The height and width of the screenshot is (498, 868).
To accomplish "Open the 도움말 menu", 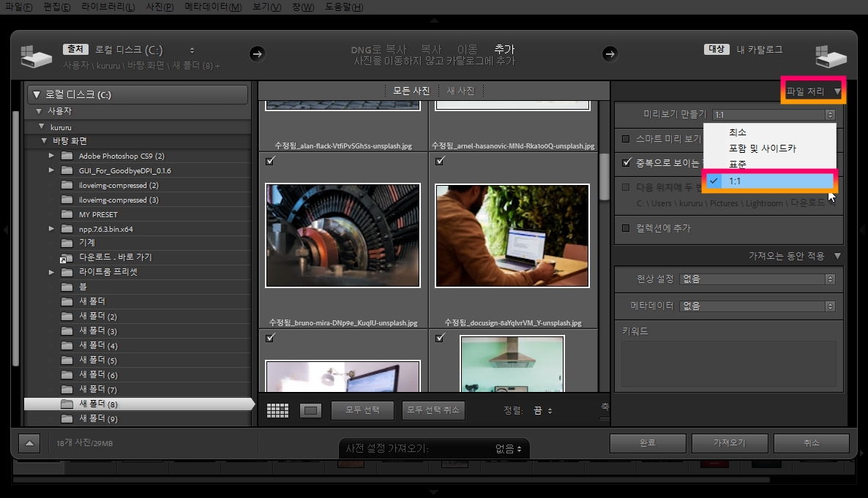I will pyautogui.click(x=344, y=7).
